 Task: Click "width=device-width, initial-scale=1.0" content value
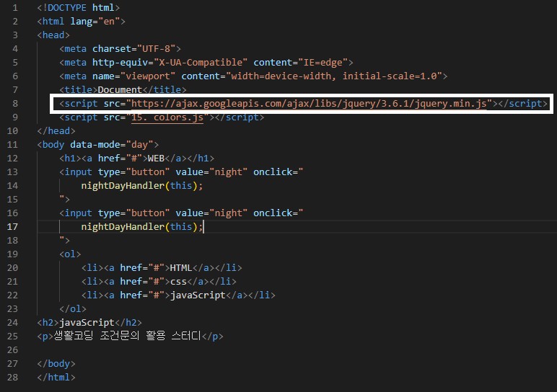334,76
